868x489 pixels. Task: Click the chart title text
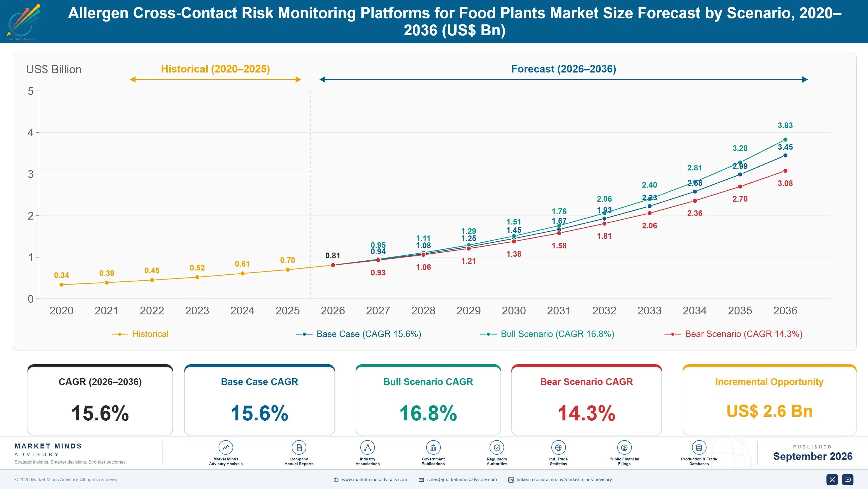coord(455,22)
